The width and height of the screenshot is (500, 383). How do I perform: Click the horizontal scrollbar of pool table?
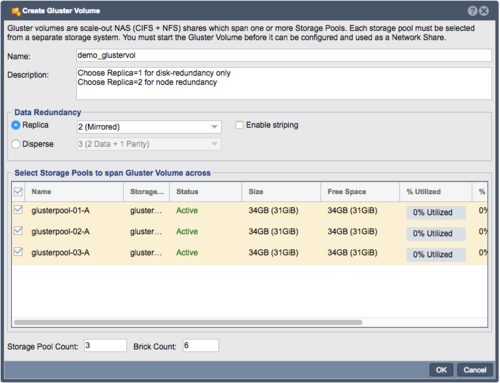pos(188,322)
